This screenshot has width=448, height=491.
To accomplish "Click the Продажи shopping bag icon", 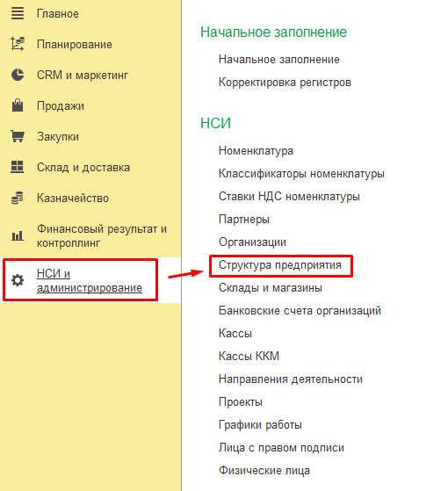I will click(18, 105).
